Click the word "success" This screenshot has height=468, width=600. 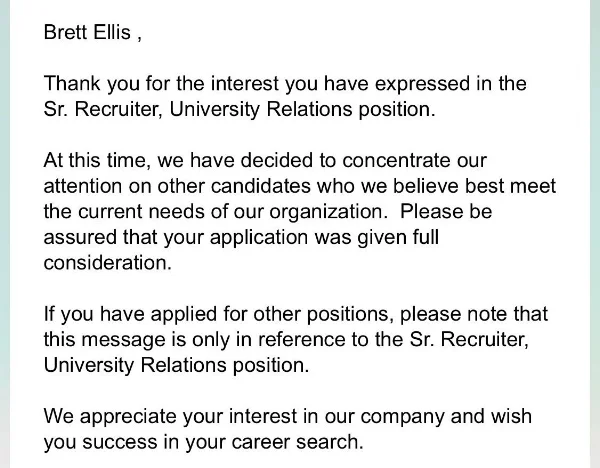(x=119, y=442)
